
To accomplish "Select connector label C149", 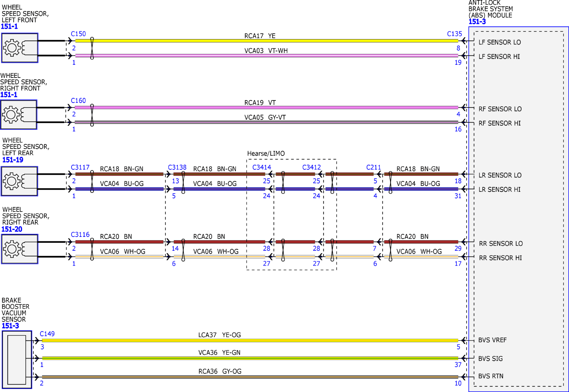I will coord(47,334).
